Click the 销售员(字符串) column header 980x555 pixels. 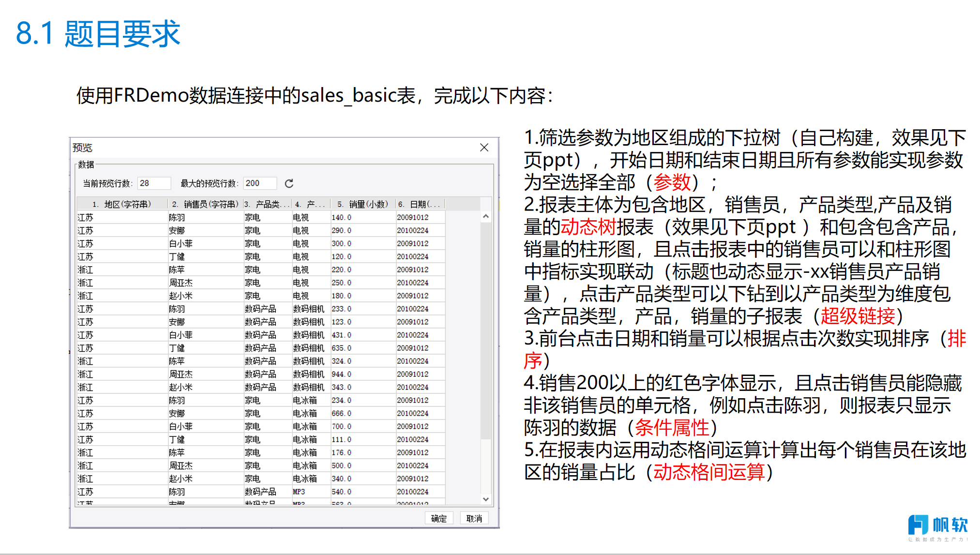click(x=205, y=204)
